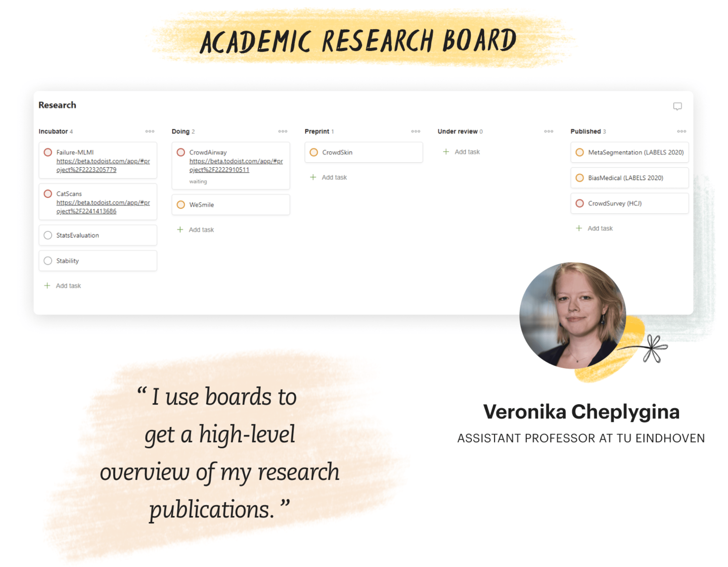
Task: Select the Under review column header
Action: (x=457, y=131)
